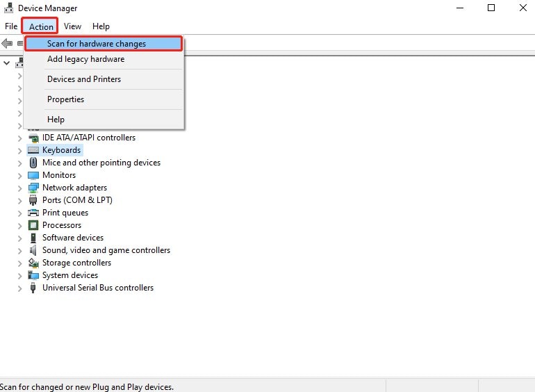Maximize the Device Manager window
Viewport: 535px width, 392px height.
click(491, 8)
